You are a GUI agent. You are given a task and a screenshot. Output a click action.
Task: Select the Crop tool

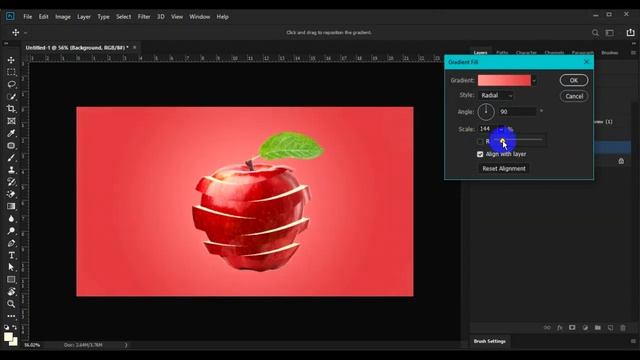point(11,109)
